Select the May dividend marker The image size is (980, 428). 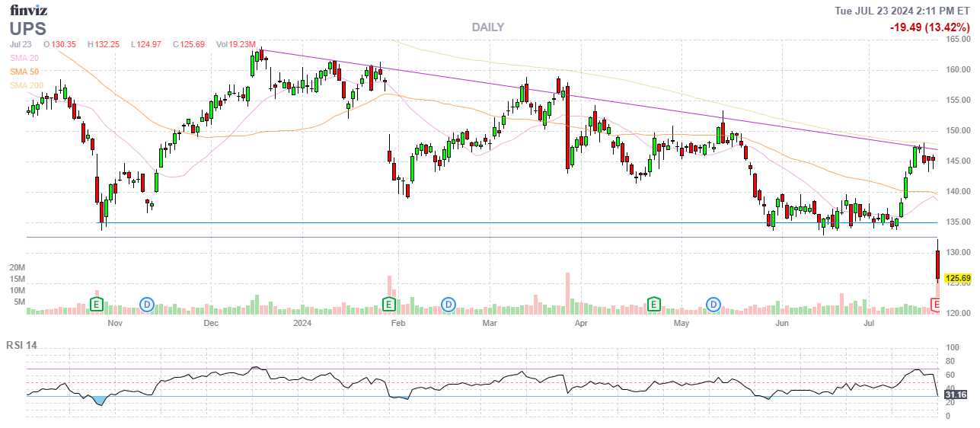coord(713,305)
